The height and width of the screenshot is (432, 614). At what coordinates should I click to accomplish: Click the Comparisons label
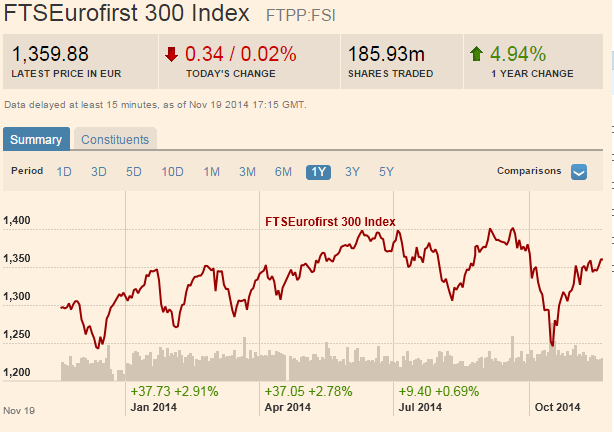tap(529, 171)
